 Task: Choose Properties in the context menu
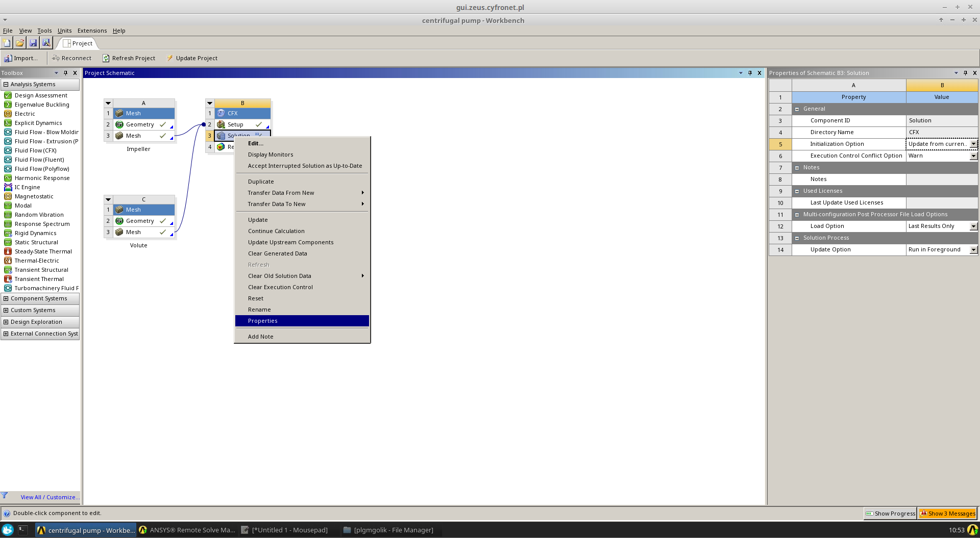pyautogui.click(x=302, y=321)
